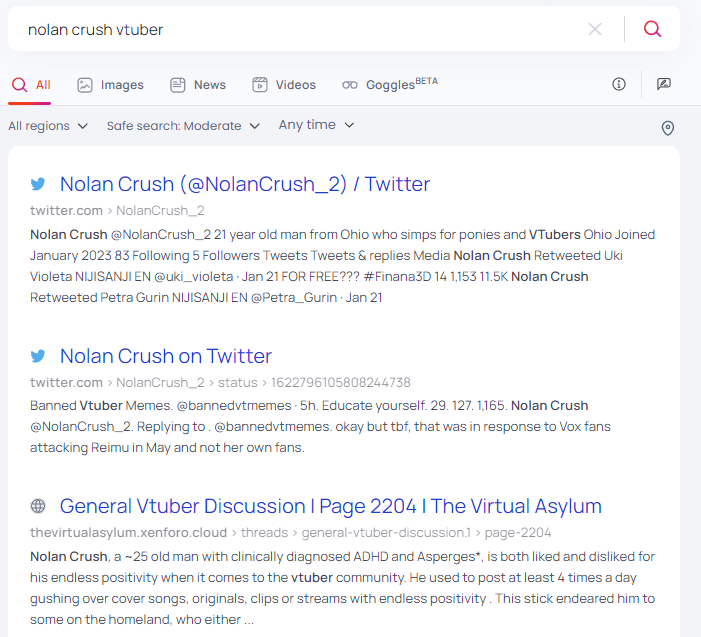Expand the All regions dropdown

[x=48, y=126]
